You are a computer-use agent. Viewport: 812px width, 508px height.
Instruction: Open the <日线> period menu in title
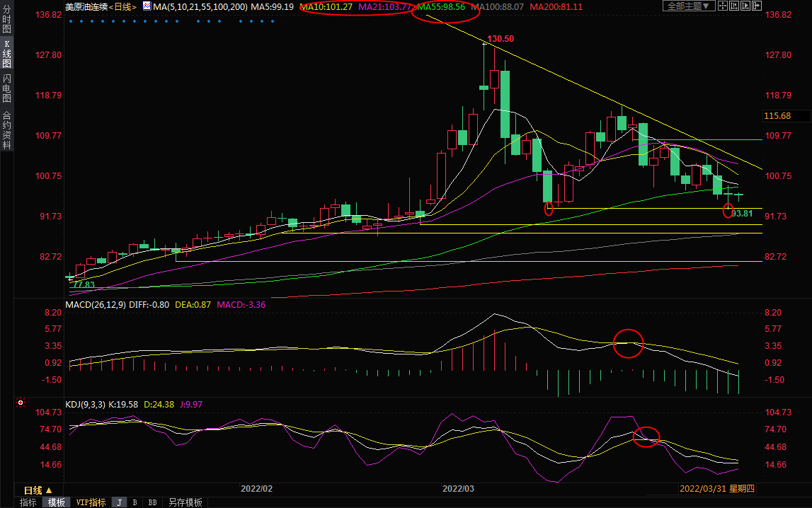(x=122, y=6)
